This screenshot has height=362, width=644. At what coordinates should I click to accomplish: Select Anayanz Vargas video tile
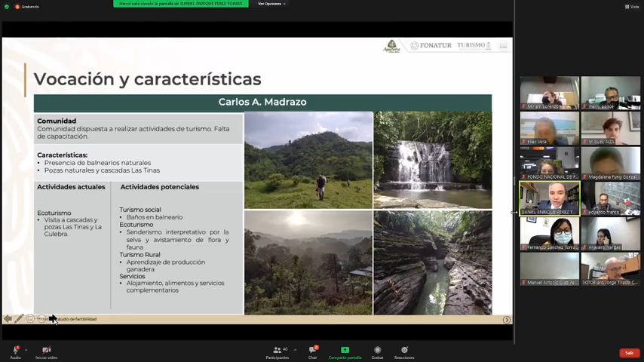610,234
